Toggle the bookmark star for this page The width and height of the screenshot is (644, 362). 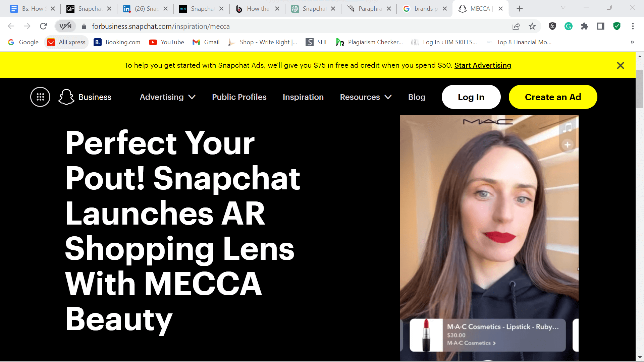(x=532, y=26)
